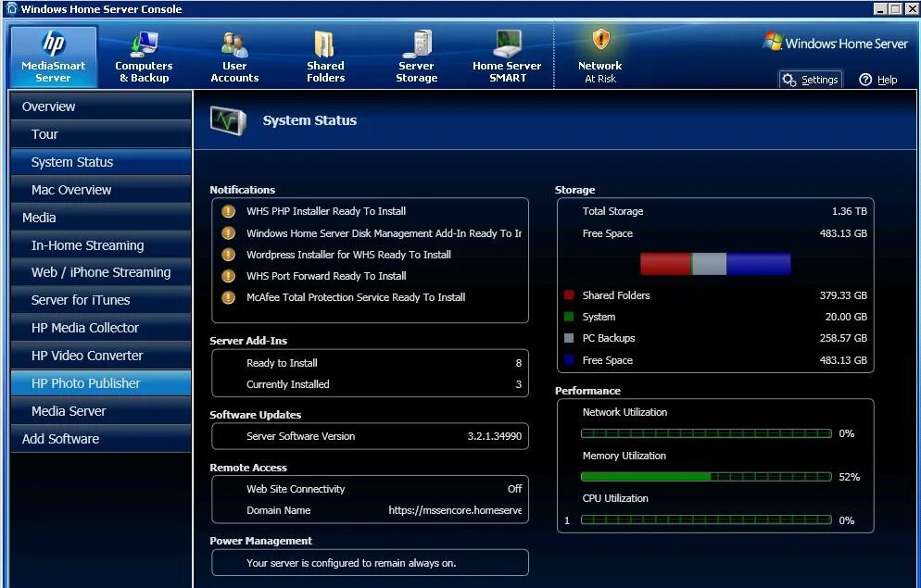The image size is (921, 588).
Task: Click warning icon for Wordpress Installer
Action: (x=229, y=255)
